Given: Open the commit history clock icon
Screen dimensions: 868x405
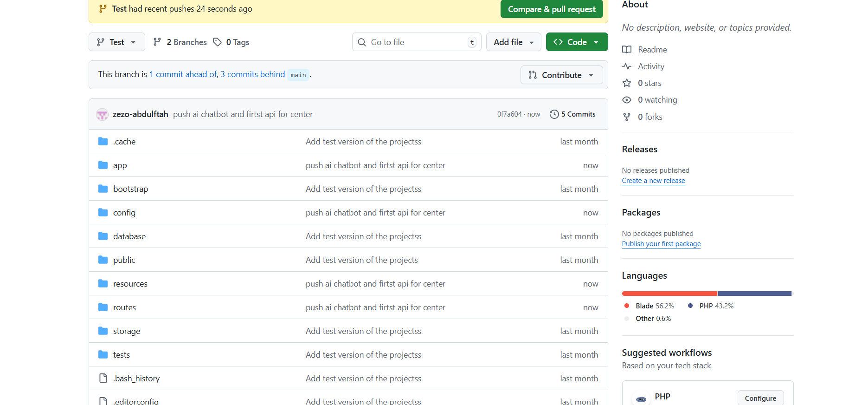Looking at the screenshot, I should pyautogui.click(x=554, y=114).
